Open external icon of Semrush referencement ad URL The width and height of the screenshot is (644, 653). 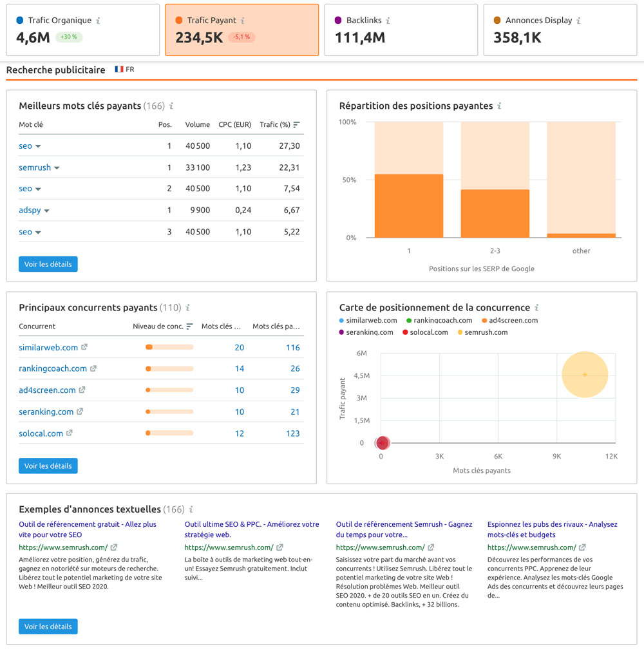[431, 547]
